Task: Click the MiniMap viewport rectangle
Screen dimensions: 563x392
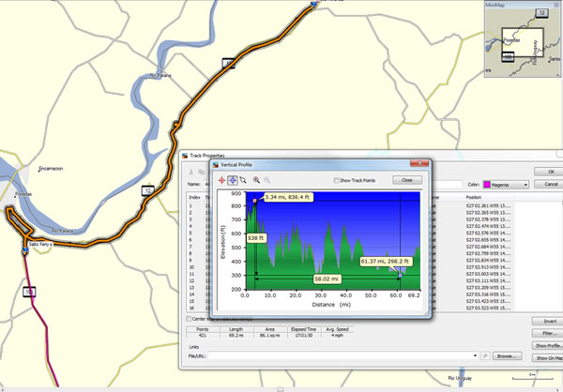Action: pos(523,42)
